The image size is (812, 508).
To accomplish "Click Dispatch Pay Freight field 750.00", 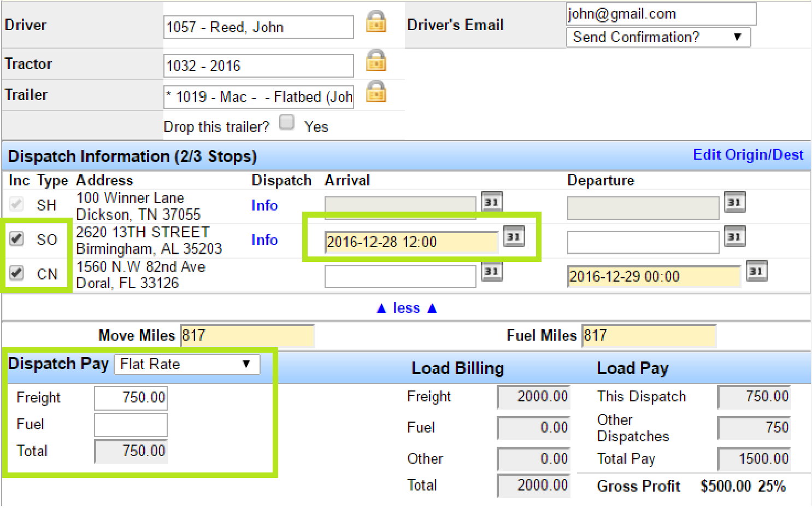I will coord(131,398).
